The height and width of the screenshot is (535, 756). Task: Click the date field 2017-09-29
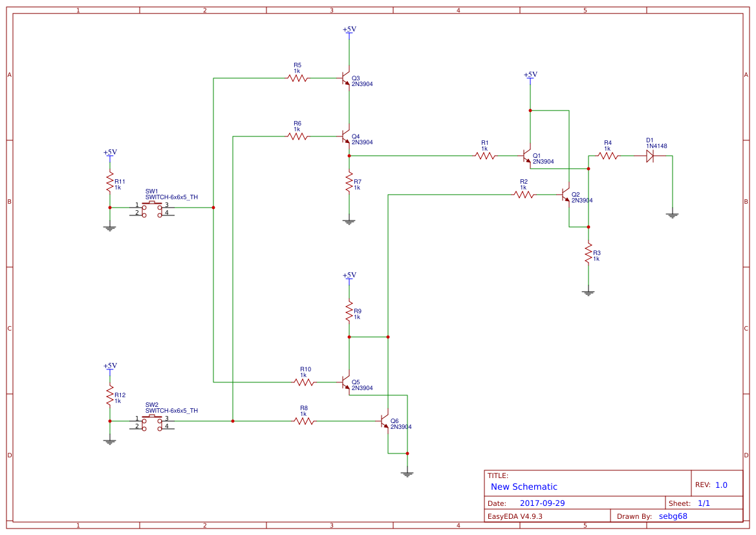pyautogui.click(x=542, y=501)
